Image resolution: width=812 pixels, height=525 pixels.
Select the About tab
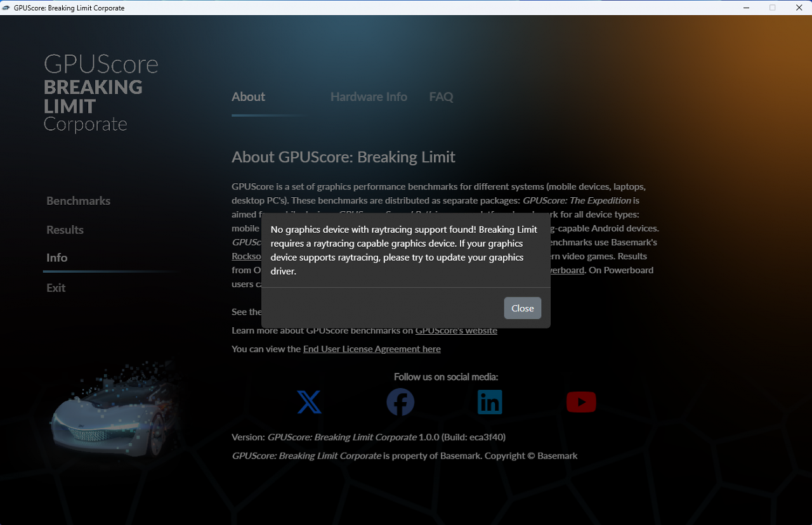pos(248,97)
